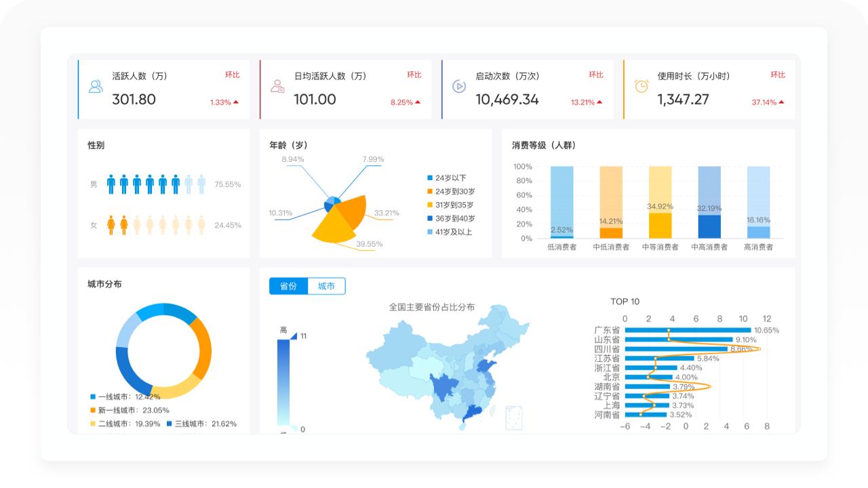Click the 三线城市 legend color swatch
Viewport: 868px width, 488px height.
pos(170,424)
